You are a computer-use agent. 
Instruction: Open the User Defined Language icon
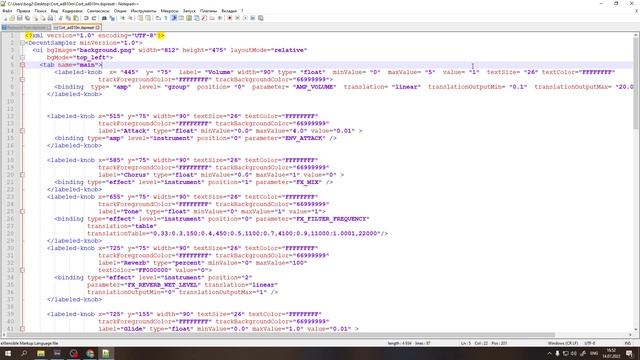pyautogui.click(x=181, y=18)
